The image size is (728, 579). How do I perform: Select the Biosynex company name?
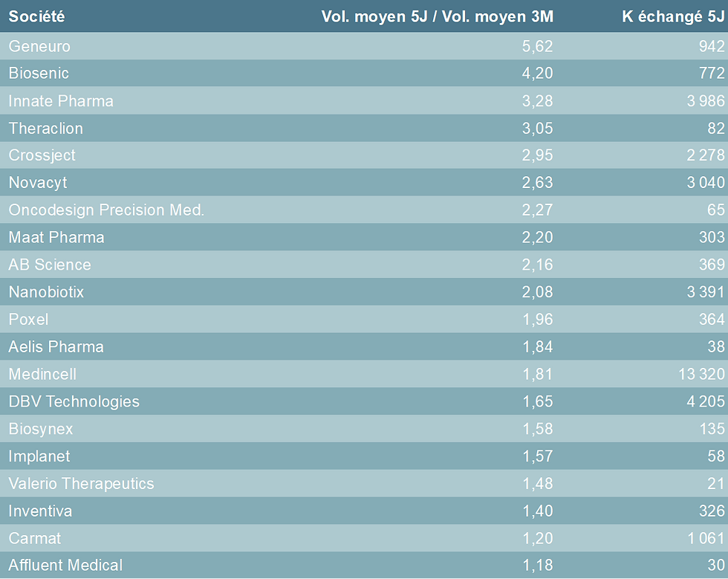click(40, 428)
